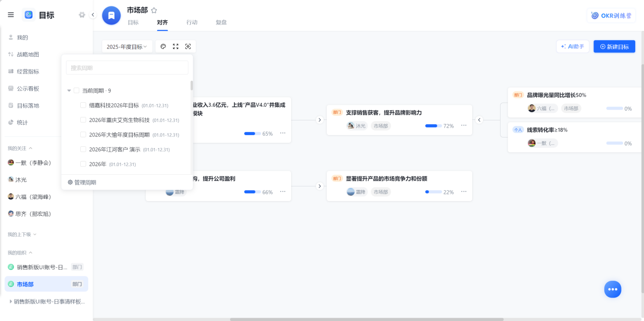The height and width of the screenshot is (321, 644).
Task: Expand 销售新版UI账号-日事清样板 tree item
Action: 11,301
